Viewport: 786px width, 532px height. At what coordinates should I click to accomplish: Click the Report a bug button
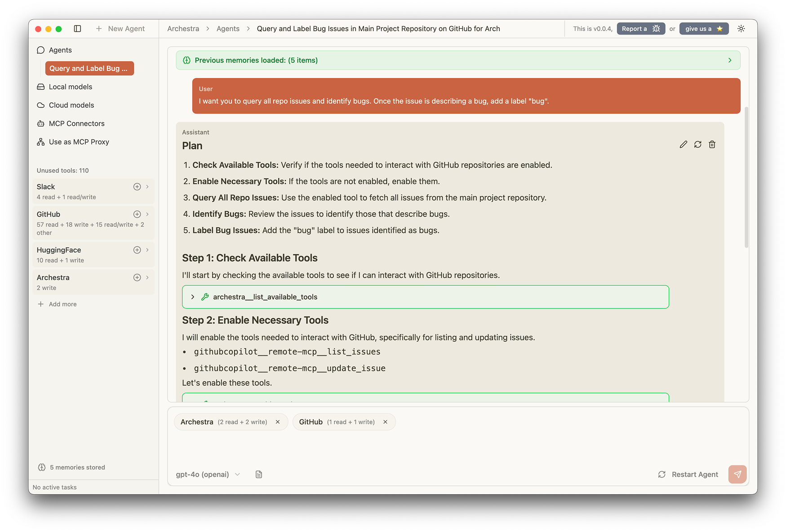coord(640,29)
